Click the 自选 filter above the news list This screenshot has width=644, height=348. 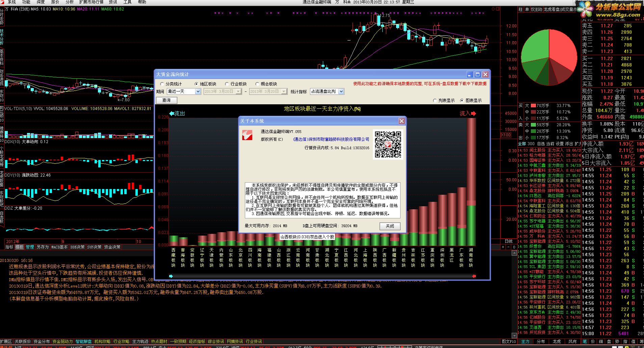coord(541,143)
